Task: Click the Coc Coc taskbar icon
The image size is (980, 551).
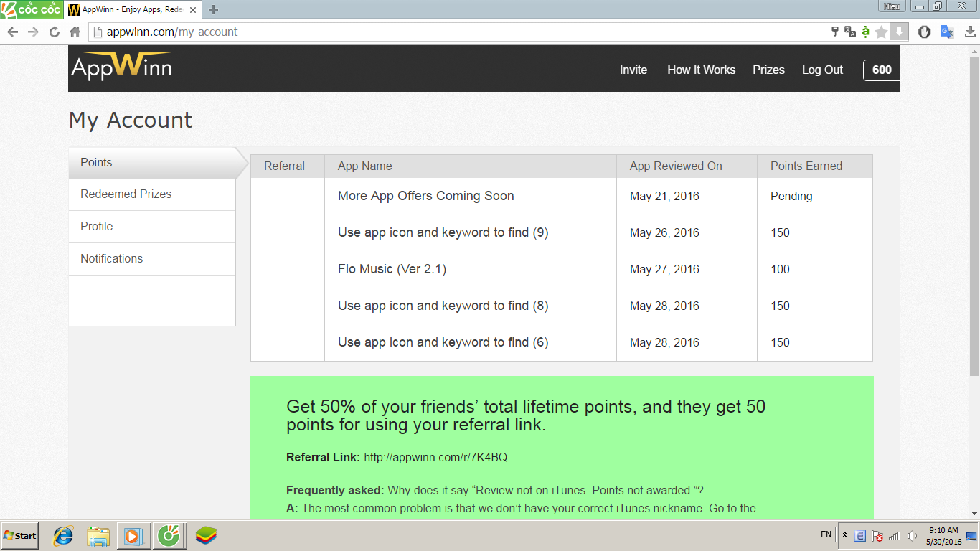Action: coord(169,536)
